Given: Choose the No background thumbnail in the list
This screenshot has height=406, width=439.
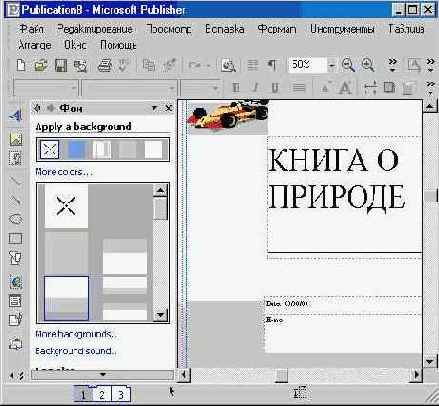Looking at the screenshot, I should pos(66,206).
